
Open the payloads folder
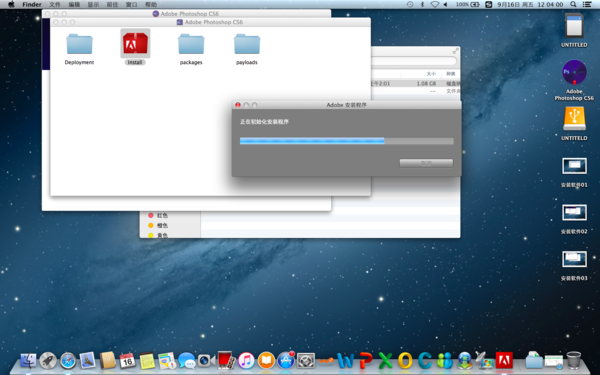[247, 44]
